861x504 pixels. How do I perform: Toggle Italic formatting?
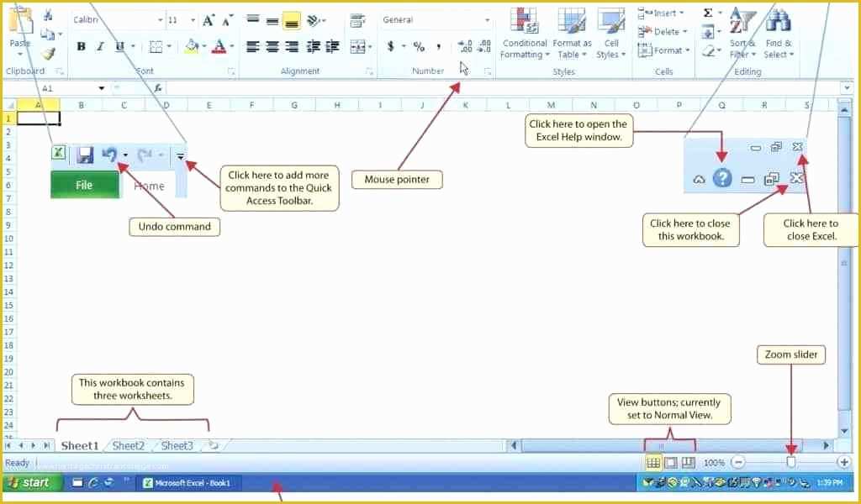[x=100, y=46]
